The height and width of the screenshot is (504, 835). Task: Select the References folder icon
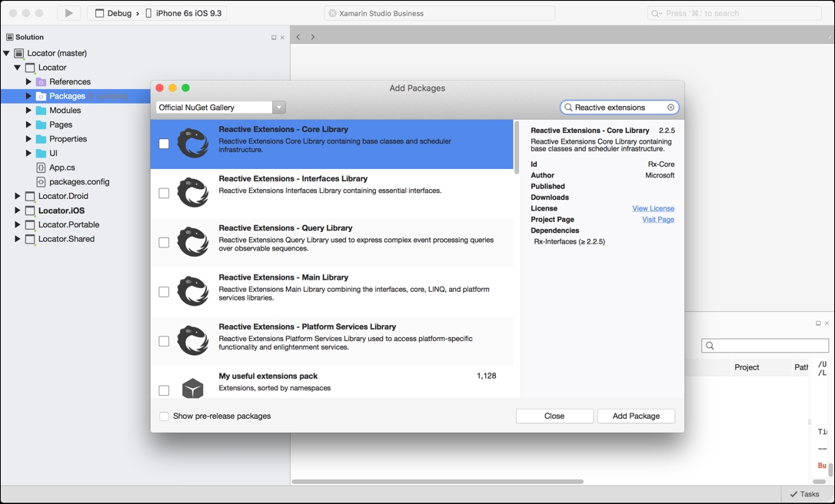click(41, 82)
